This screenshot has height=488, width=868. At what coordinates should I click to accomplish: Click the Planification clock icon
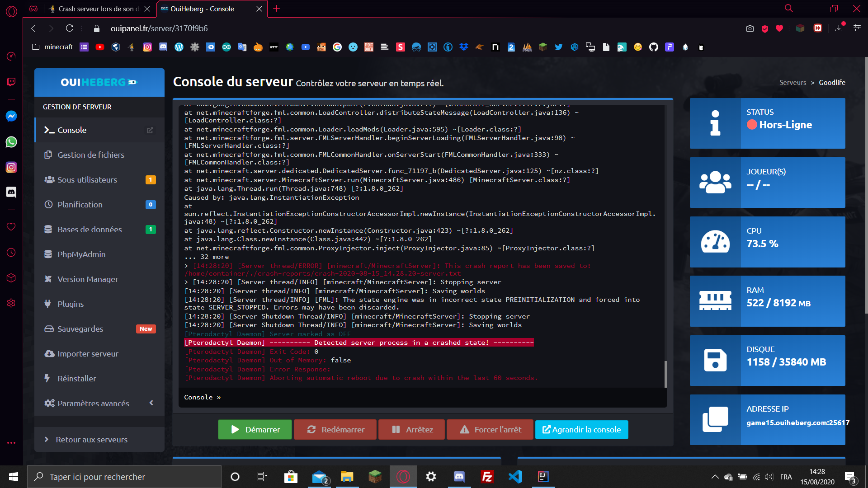point(48,205)
